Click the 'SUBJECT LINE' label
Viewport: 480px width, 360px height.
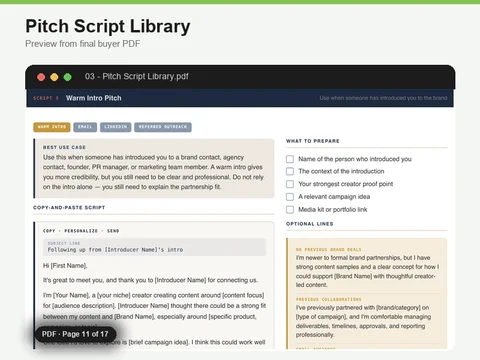click(64, 243)
